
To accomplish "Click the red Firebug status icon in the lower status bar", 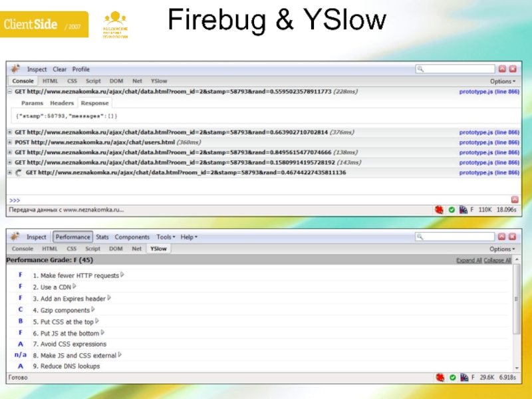I will pyautogui.click(x=440, y=377).
